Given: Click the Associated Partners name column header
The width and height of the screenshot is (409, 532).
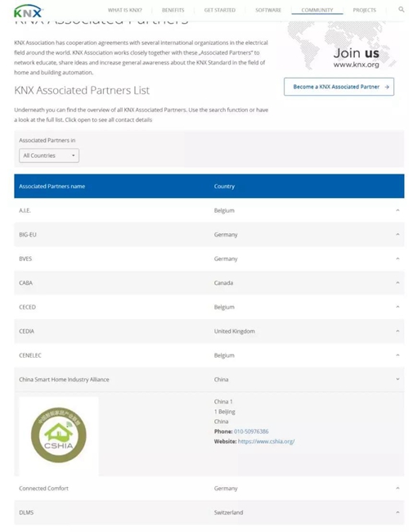Looking at the screenshot, I should point(52,187).
